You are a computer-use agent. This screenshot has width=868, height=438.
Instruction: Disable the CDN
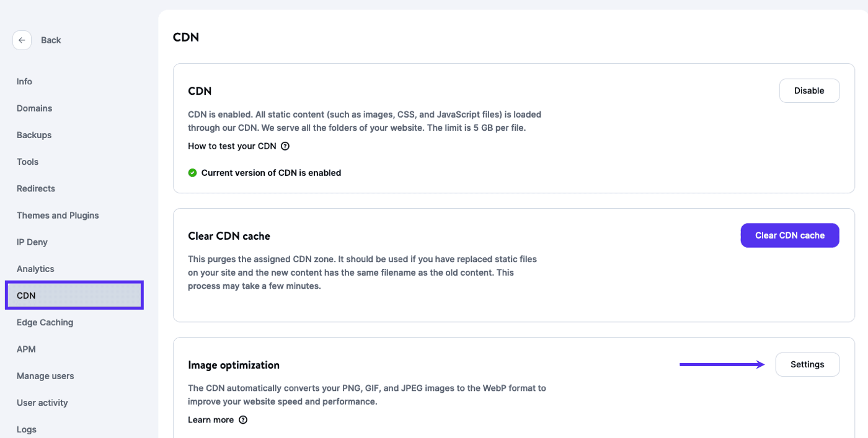click(809, 90)
